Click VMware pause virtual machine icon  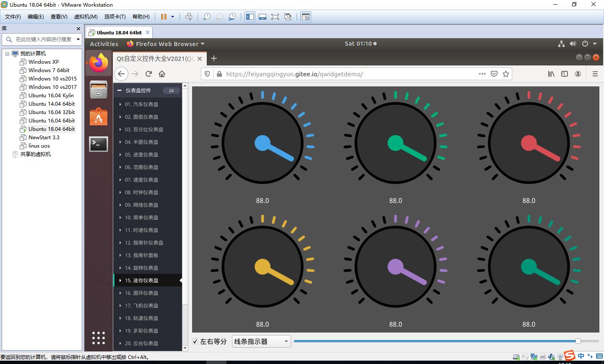pos(164,17)
